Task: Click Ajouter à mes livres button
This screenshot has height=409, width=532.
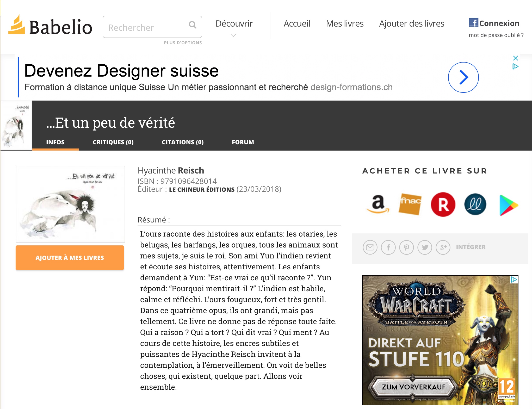Action: click(x=70, y=258)
